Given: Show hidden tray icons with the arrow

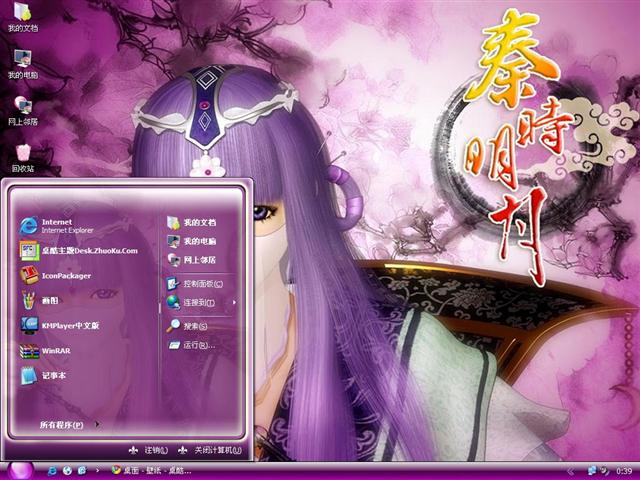Looking at the screenshot, I should pyautogui.click(x=571, y=471).
